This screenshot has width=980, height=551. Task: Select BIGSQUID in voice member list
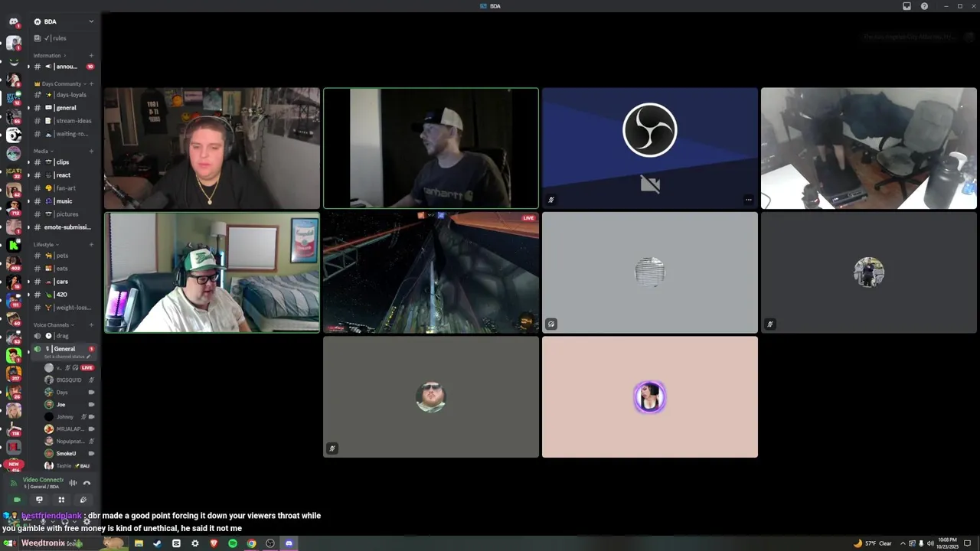tap(69, 380)
